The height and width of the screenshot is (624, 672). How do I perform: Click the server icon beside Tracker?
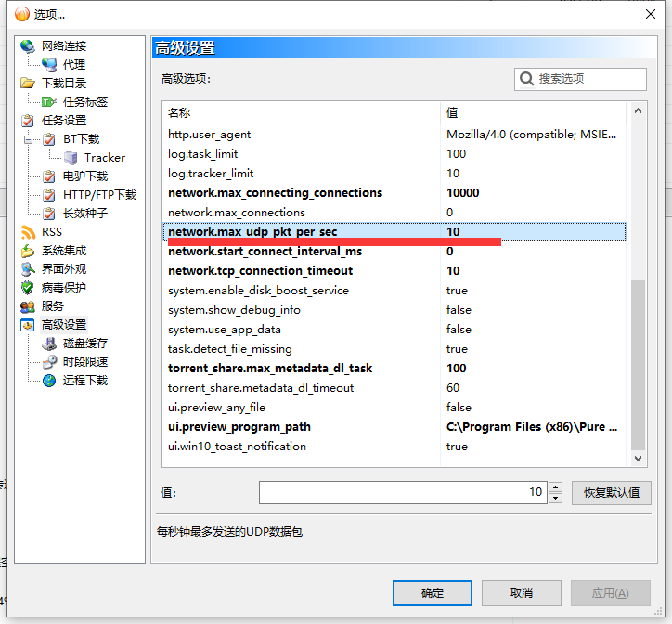tap(71, 158)
